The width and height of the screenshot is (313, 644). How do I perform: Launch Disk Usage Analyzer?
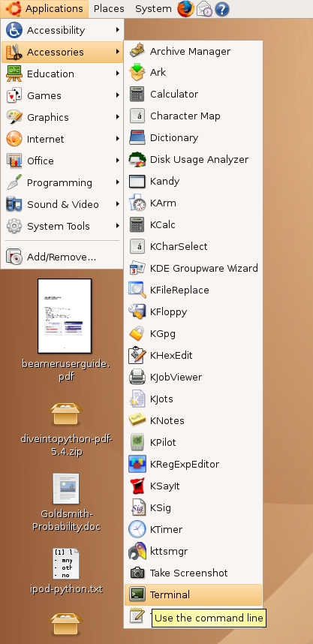[193, 159]
